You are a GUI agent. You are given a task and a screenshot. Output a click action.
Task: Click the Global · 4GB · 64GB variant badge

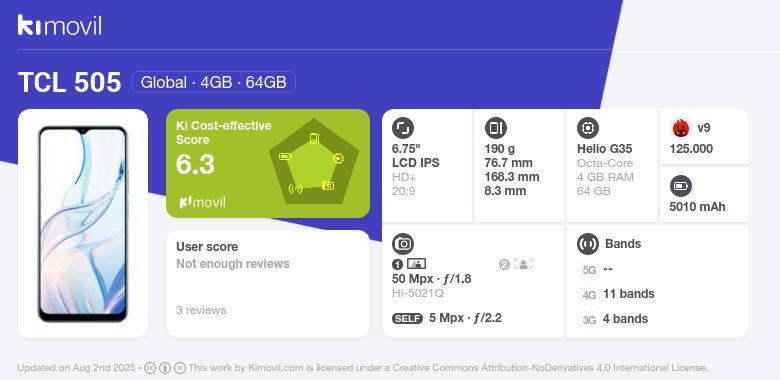pos(214,82)
